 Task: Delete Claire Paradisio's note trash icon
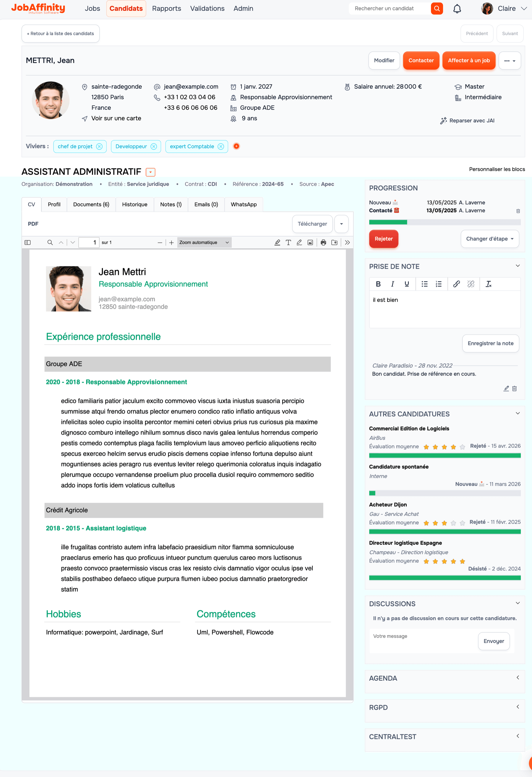514,388
